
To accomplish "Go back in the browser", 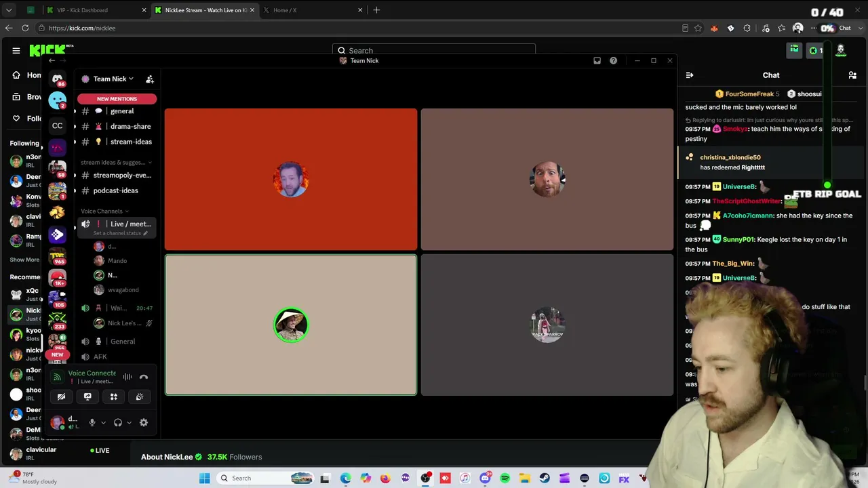I will (9, 28).
